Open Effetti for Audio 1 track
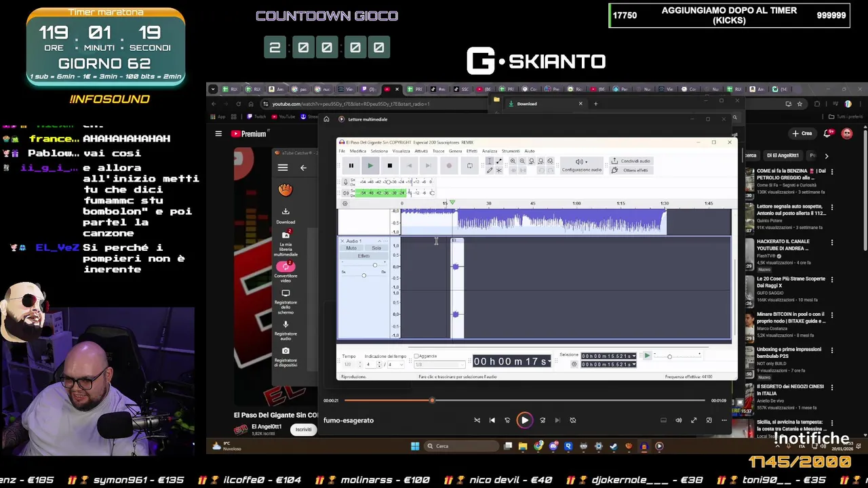Image resolution: width=868 pixels, height=488 pixels. coord(364,256)
